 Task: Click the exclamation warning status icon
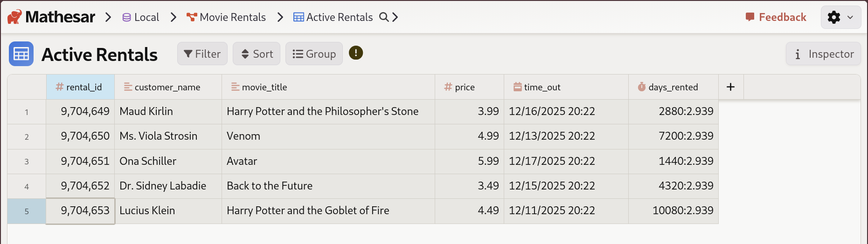click(x=356, y=53)
